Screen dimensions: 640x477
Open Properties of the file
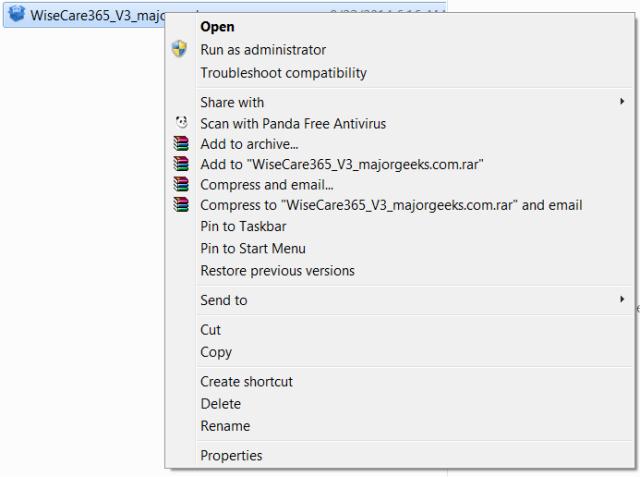(x=231, y=456)
